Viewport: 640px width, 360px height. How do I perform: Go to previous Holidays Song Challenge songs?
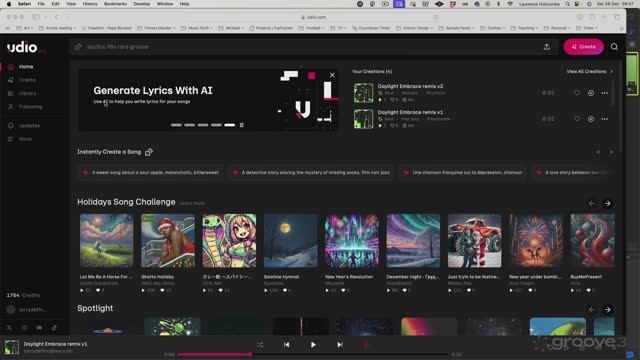point(591,203)
